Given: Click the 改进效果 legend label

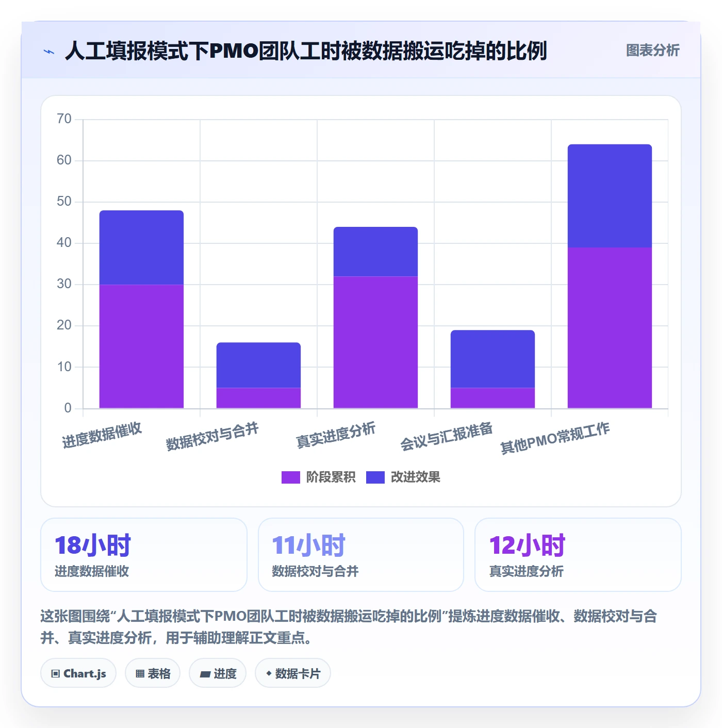Looking at the screenshot, I should coord(415,477).
